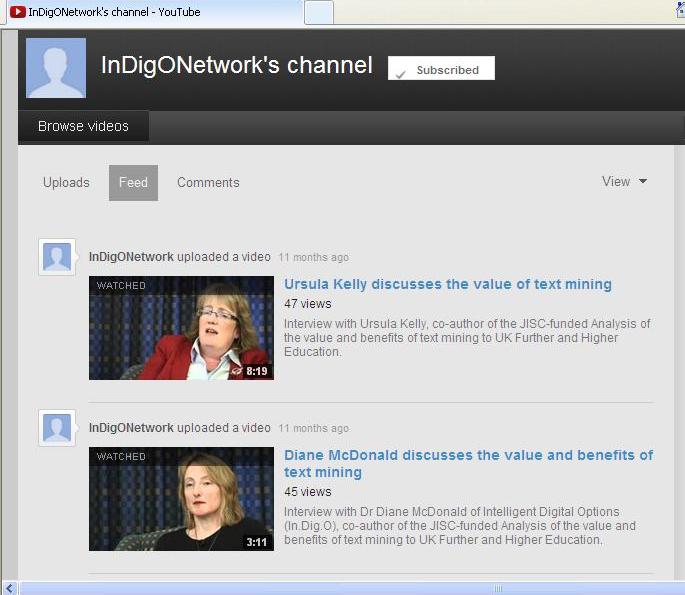Click the 3:11 duration label

(256, 542)
